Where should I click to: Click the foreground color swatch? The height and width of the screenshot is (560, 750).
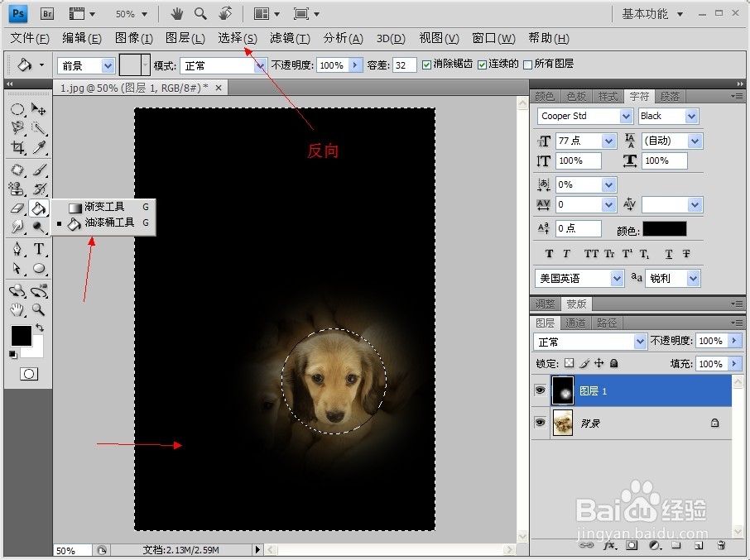pyautogui.click(x=21, y=336)
